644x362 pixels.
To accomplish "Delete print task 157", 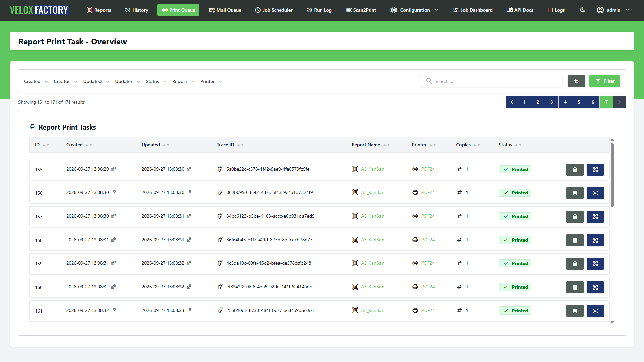I will (575, 217).
